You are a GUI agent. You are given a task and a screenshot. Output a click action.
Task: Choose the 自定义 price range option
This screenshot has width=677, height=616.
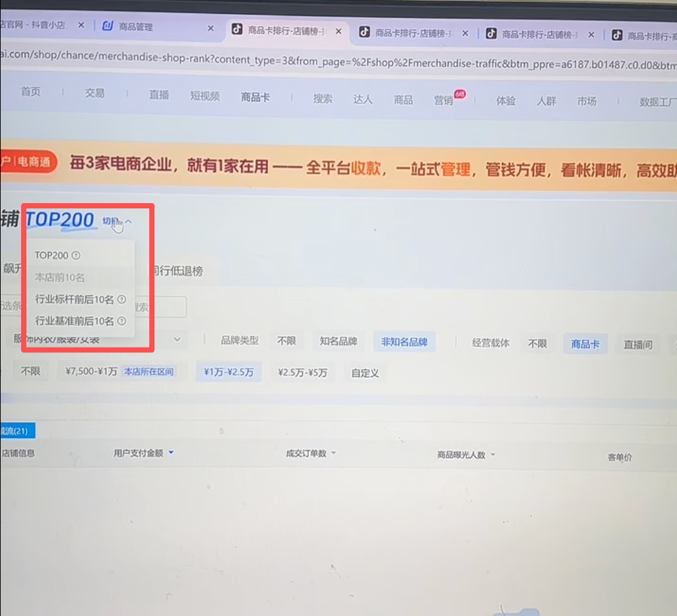point(365,373)
